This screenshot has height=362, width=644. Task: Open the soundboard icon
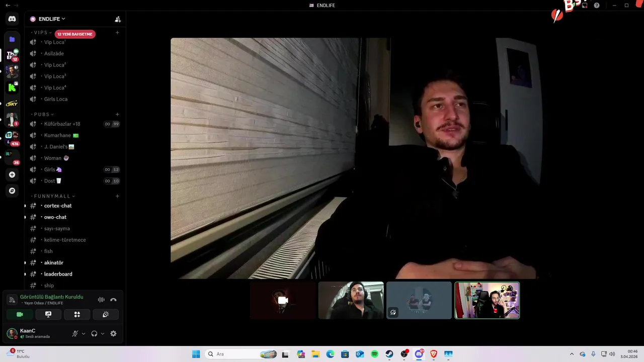pyautogui.click(x=106, y=314)
